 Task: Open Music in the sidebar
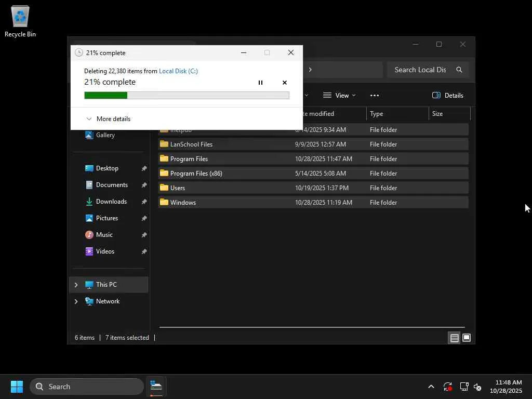coord(104,235)
